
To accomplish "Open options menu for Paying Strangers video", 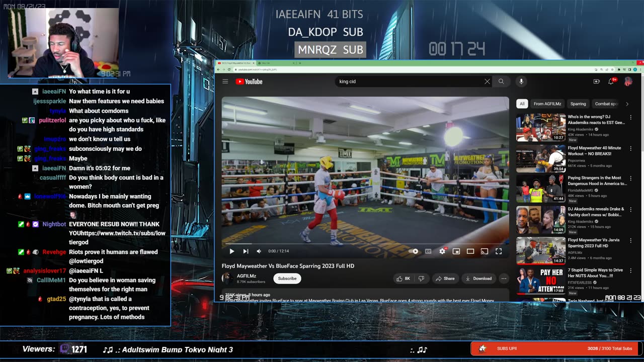I will coord(630,178).
